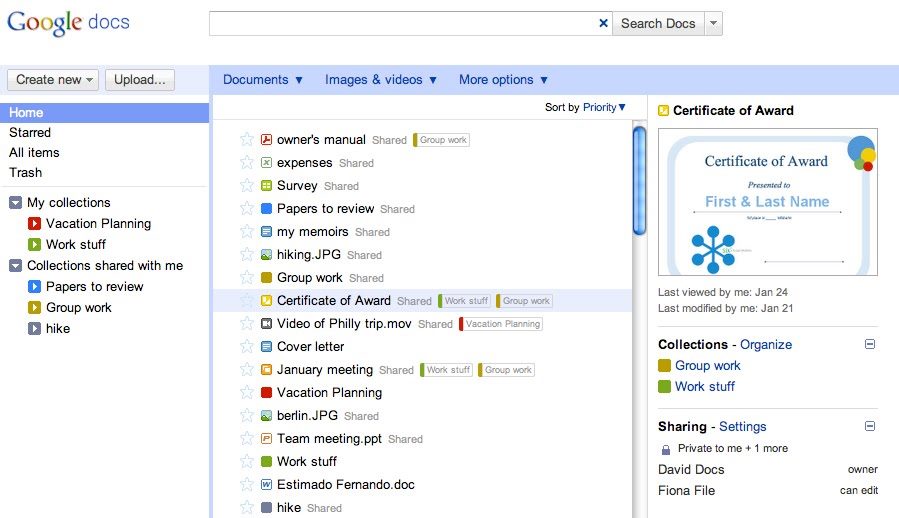Star the Cover letter document
The height and width of the screenshot is (518, 899).
click(x=247, y=346)
